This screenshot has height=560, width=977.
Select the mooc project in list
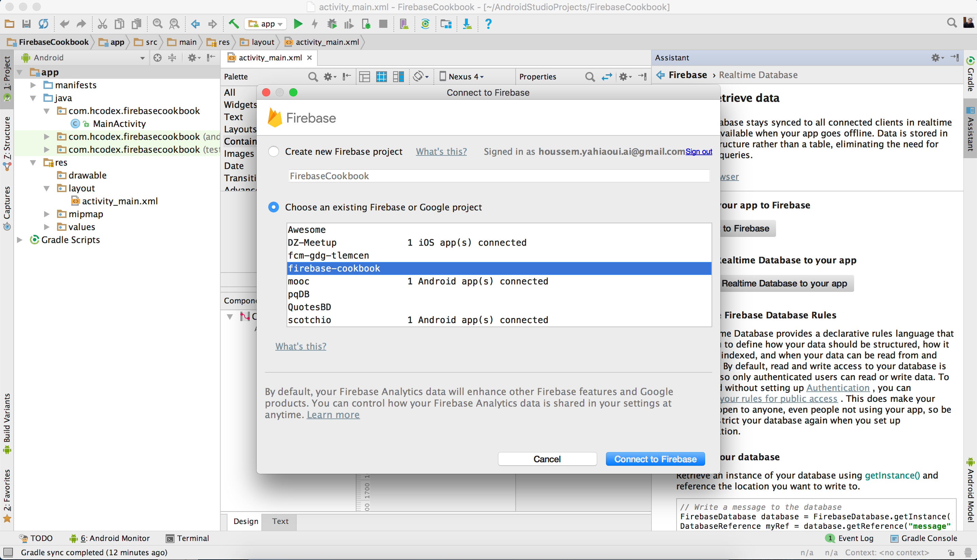(x=298, y=281)
